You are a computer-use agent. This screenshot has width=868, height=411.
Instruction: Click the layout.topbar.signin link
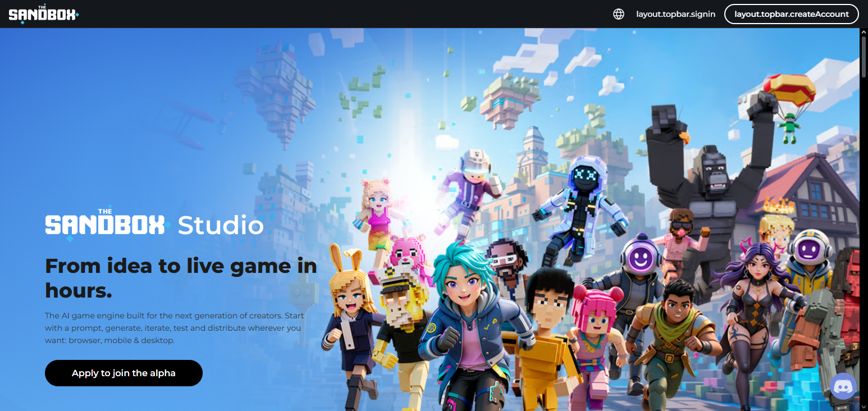point(675,14)
